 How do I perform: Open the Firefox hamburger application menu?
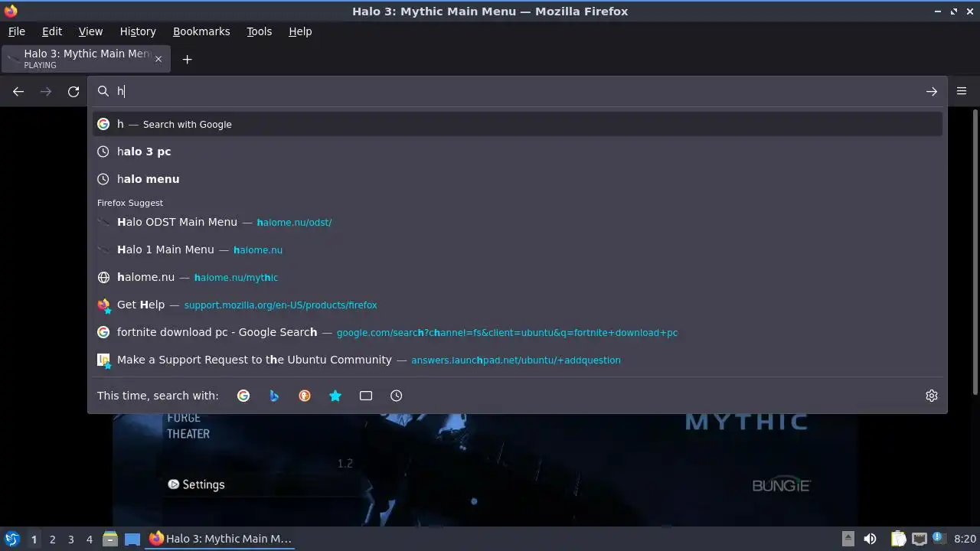pos(962,91)
